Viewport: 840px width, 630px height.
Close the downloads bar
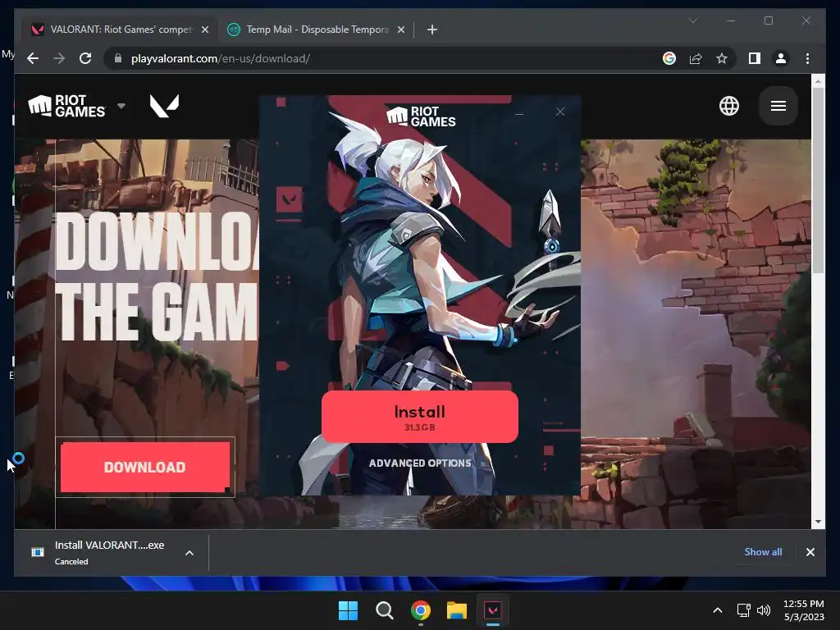pos(810,552)
